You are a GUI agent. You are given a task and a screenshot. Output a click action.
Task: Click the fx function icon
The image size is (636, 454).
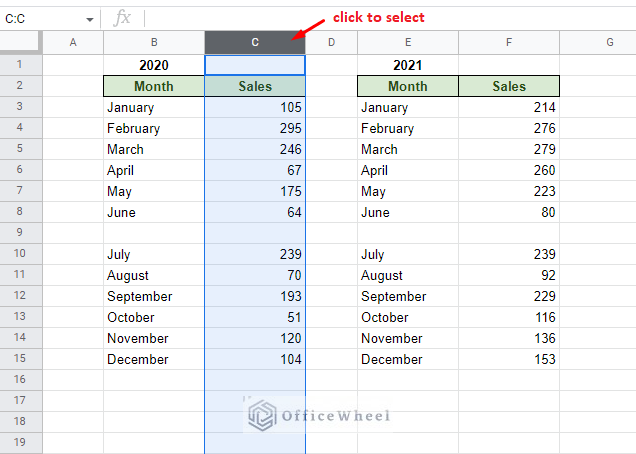tap(122, 19)
